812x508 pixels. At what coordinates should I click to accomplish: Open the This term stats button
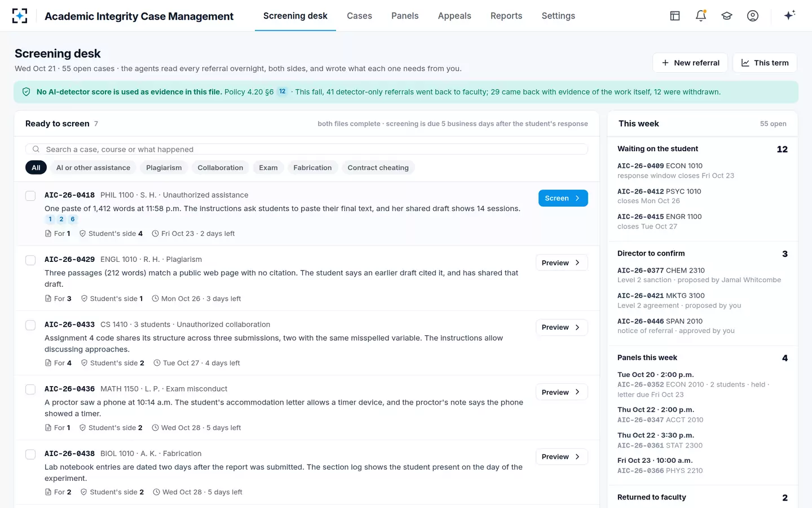pos(765,63)
